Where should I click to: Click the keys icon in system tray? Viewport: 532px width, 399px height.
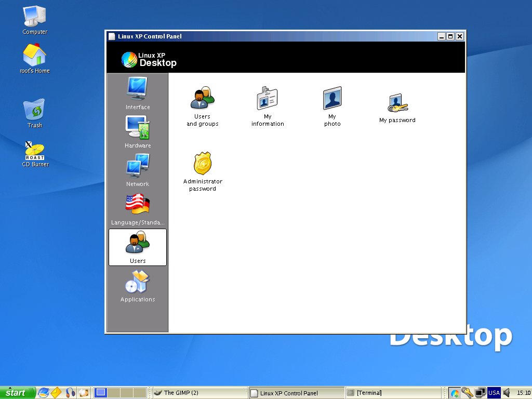(468, 393)
